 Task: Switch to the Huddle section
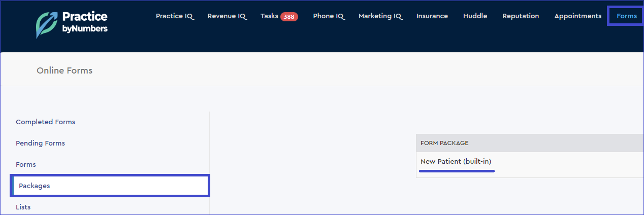coord(475,16)
